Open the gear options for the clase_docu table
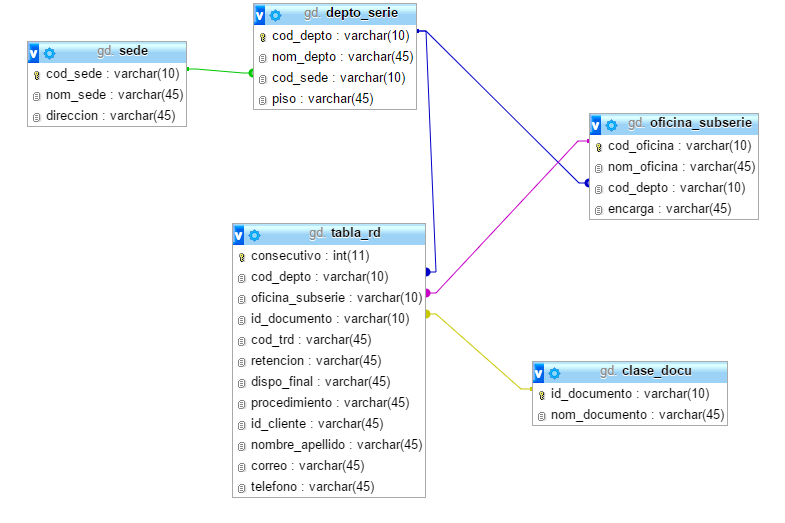 (555, 373)
